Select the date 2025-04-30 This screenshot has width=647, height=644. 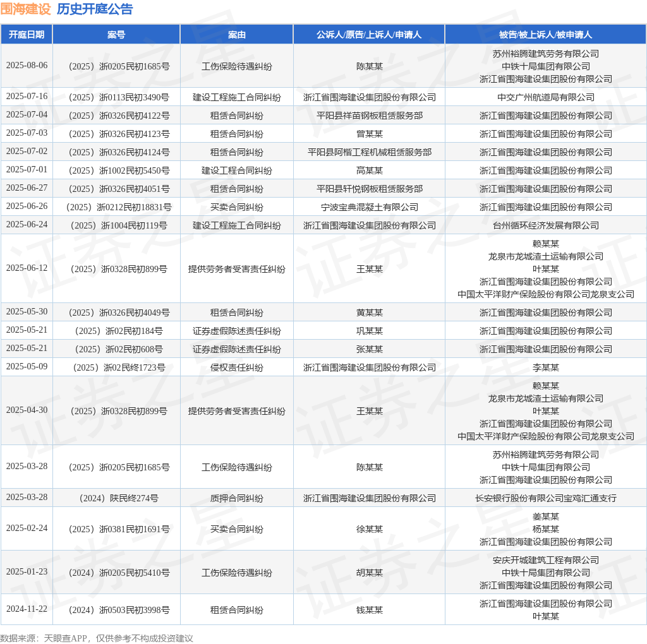27,410
